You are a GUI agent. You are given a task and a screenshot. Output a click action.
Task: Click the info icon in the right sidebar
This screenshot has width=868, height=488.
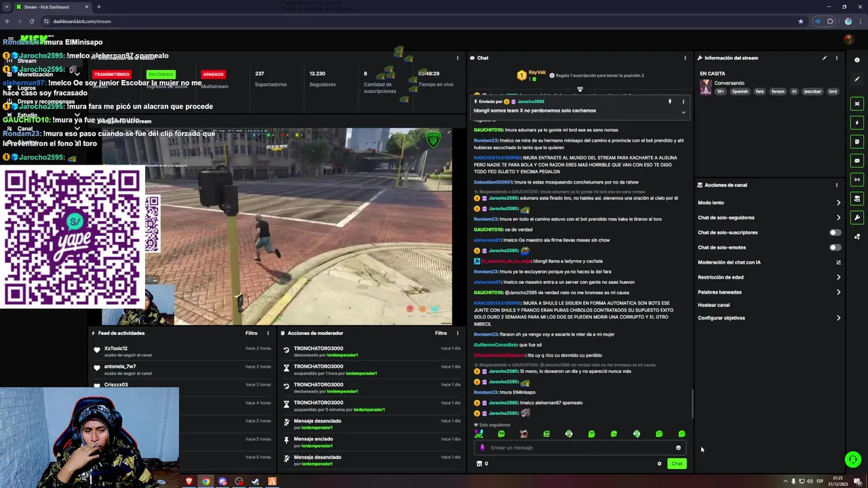(857, 60)
